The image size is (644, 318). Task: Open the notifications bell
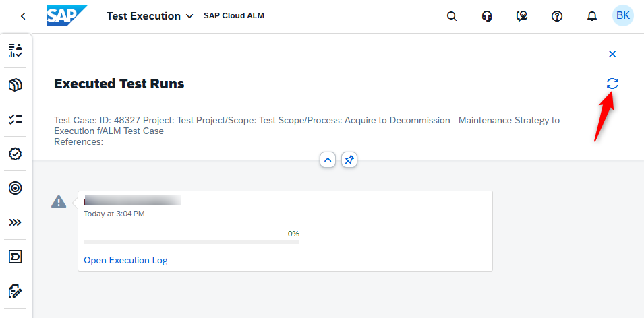(592, 16)
